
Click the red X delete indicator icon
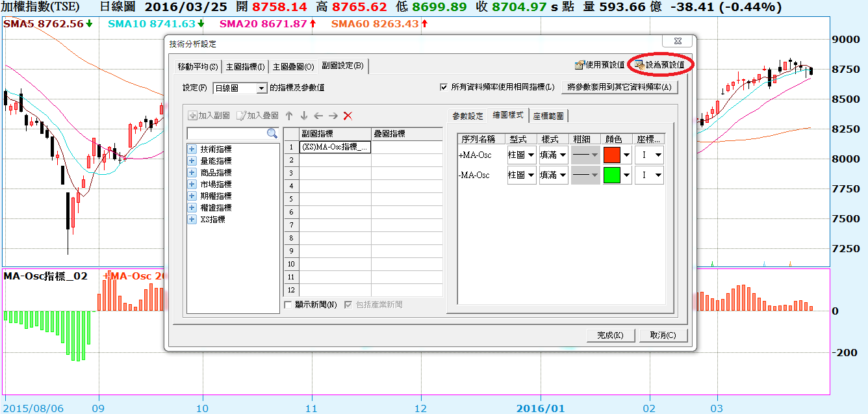point(348,116)
